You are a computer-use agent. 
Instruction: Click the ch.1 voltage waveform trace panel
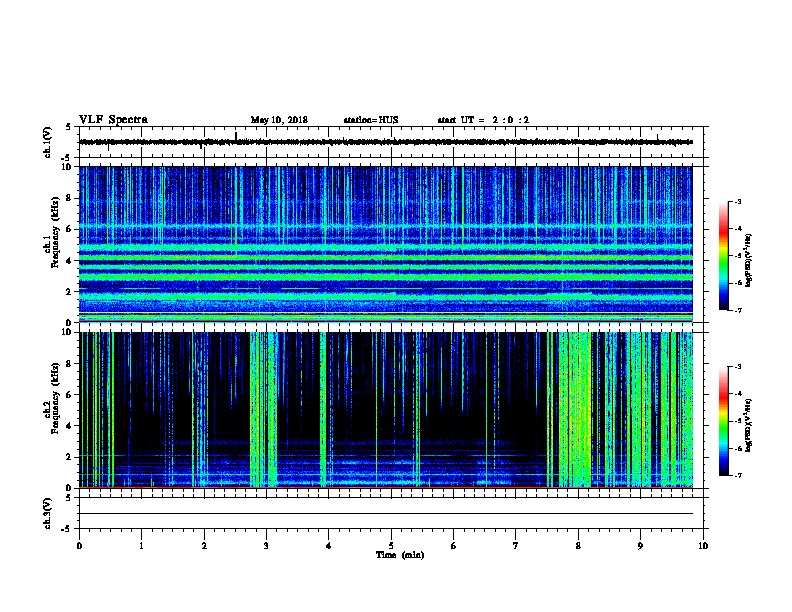pyautogui.click(x=391, y=142)
